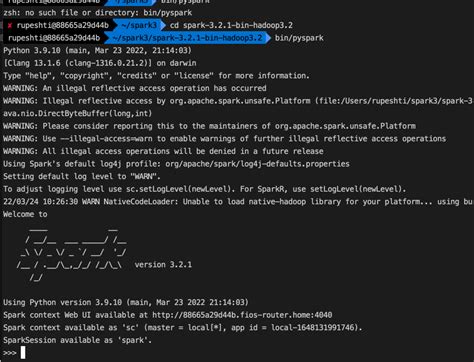Click the --illegal-access=warn option text
Screen dimensions: 474x362
click(106, 139)
